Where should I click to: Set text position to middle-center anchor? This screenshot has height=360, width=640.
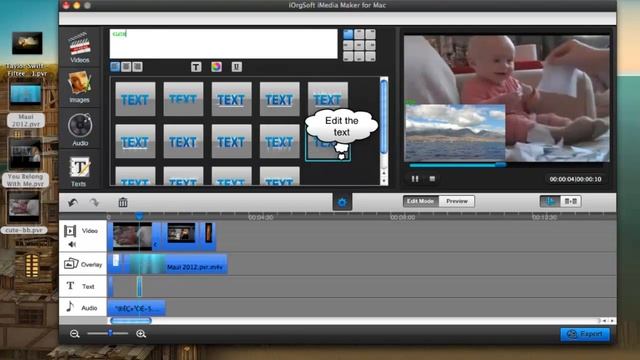pyautogui.click(x=359, y=45)
